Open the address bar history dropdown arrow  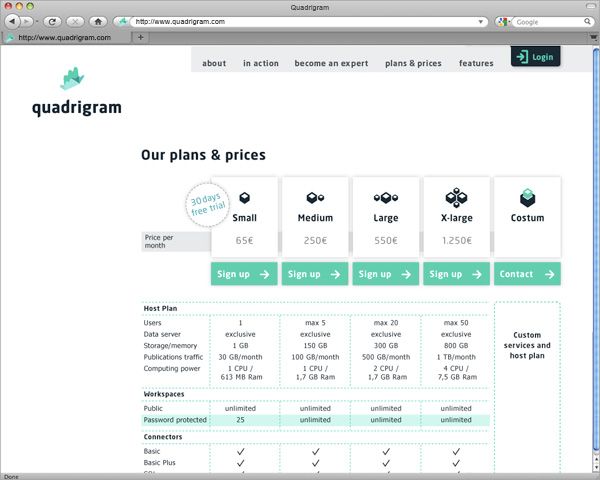click(481, 22)
